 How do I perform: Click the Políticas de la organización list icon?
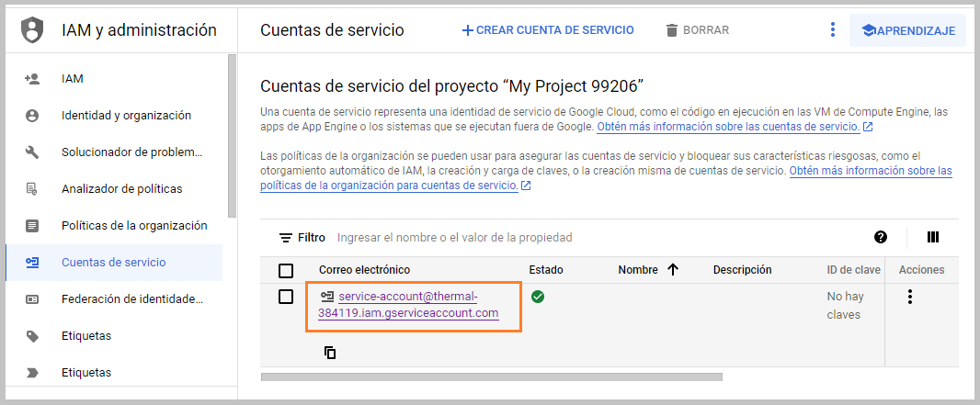coord(32,225)
